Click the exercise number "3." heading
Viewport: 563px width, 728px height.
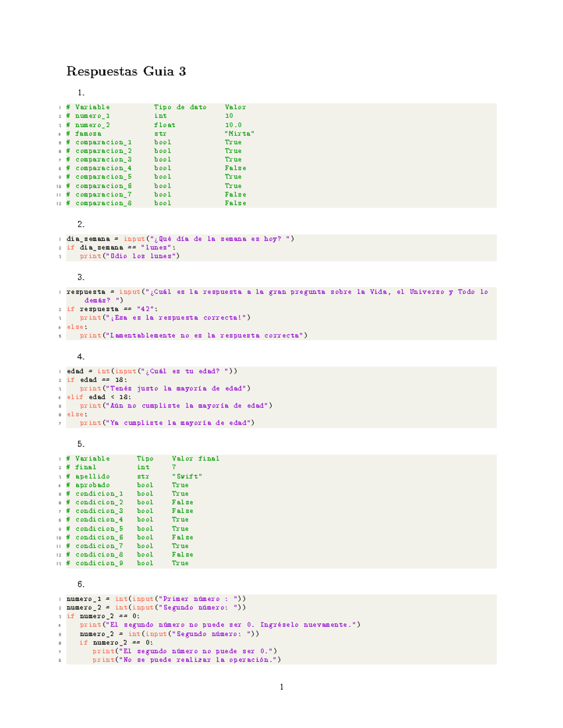(x=81, y=277)
